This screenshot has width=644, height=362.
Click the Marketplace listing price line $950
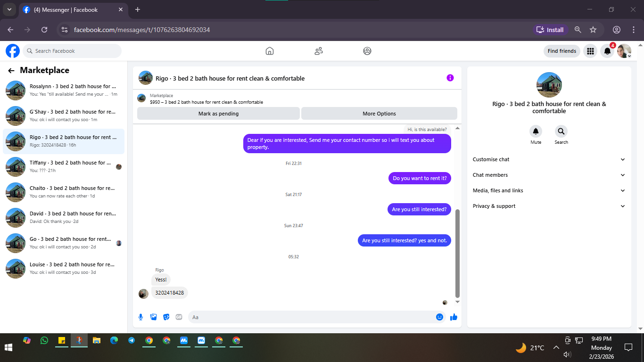point(206,102)
